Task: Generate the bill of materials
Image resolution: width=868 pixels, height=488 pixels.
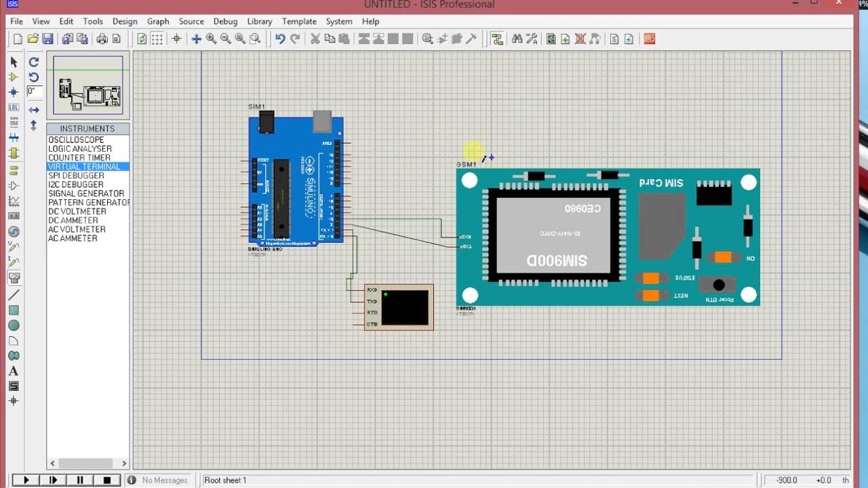Action: tap(614, 39)
